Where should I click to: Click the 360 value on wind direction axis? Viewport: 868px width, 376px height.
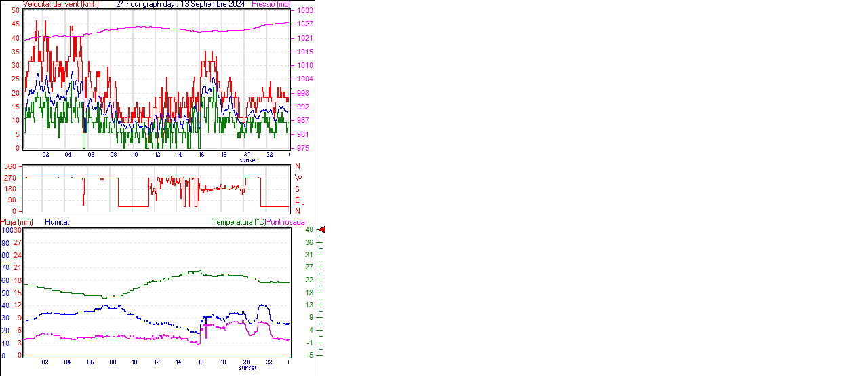tap(10, 166)
